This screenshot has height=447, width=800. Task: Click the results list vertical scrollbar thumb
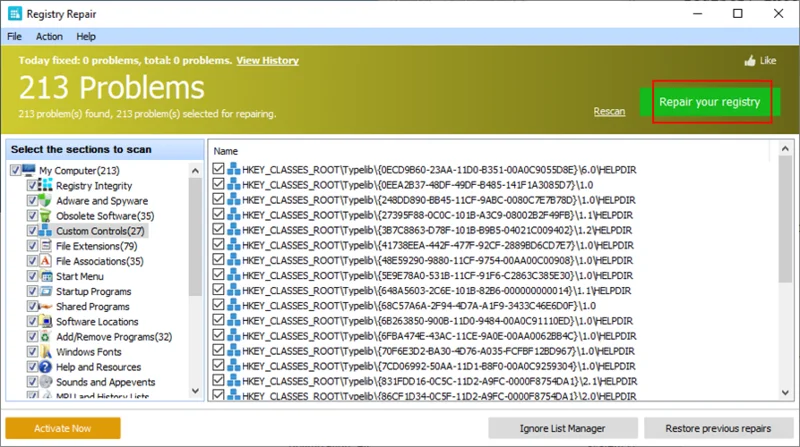click(x=785, y=219)
